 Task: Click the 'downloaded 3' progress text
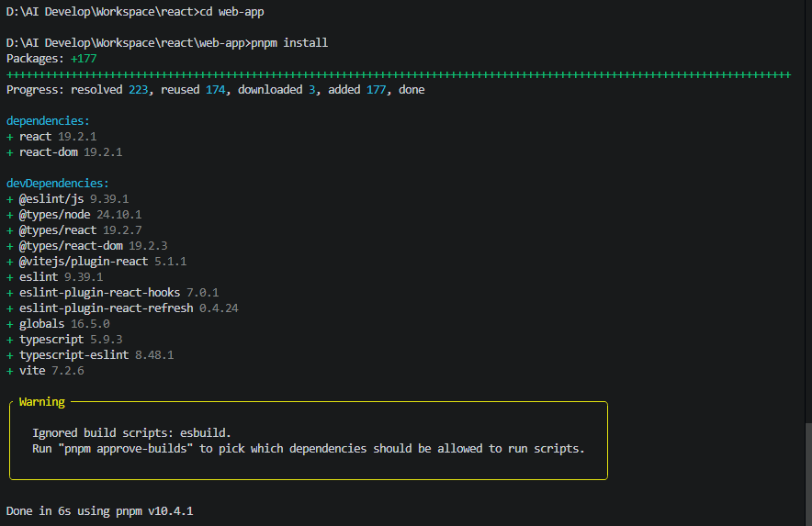(276, 90)
